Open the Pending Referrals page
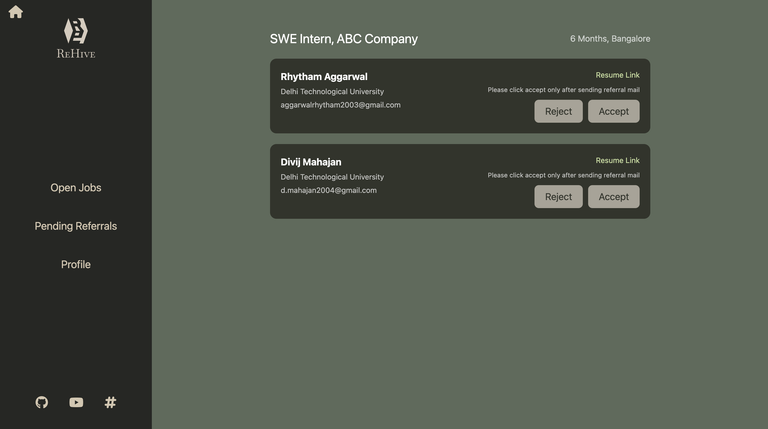Screen dimensions: 768x429 click(x=76, y=226)
